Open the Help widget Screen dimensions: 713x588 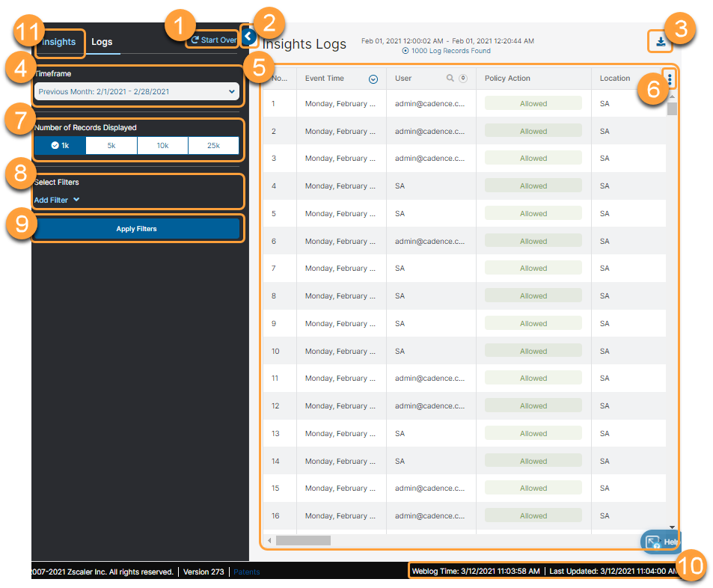[x=660, y=541]
